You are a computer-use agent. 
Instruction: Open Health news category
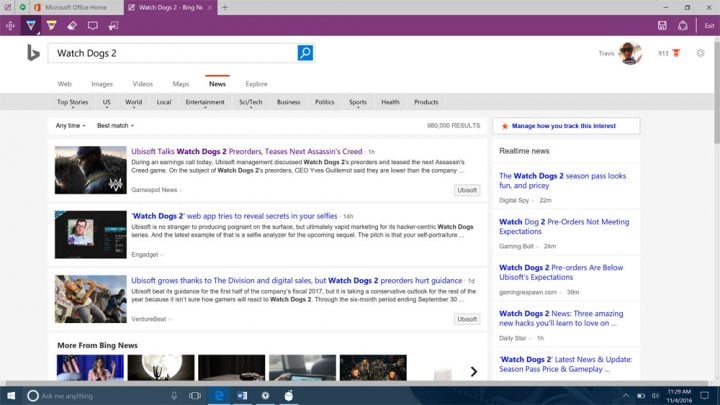pyautogui.click(x=390, y=102)
